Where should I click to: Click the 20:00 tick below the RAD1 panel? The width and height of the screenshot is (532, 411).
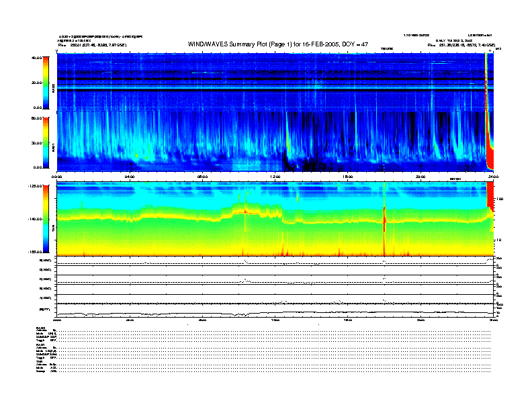(x=420, y=177)
